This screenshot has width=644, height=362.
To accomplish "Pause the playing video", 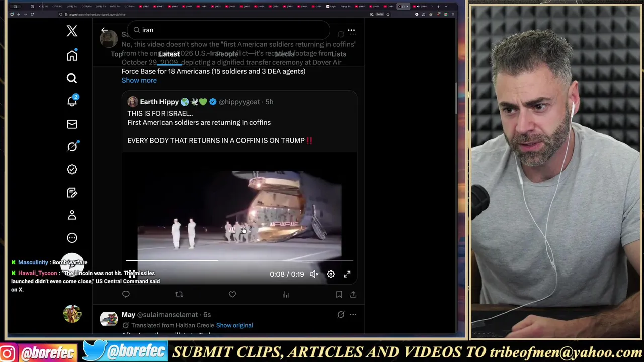I will point(132,274).
